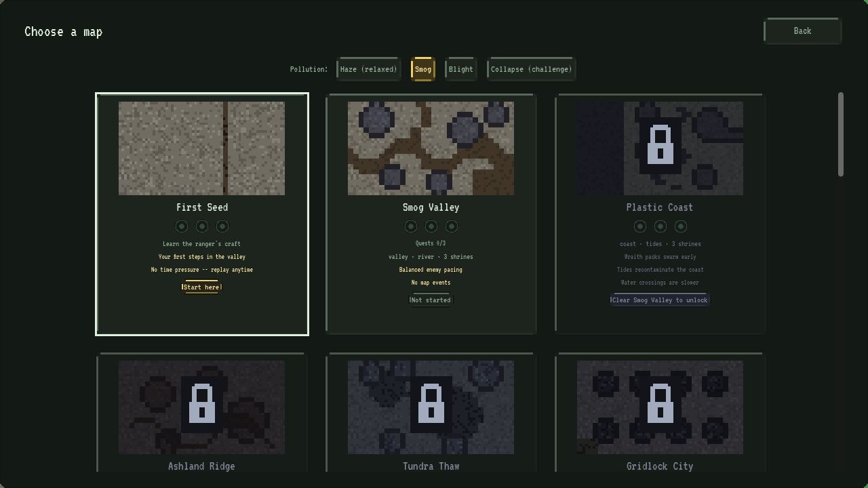
Task: Click the padlock icon on Ashland Ridge
Action: 201,403
